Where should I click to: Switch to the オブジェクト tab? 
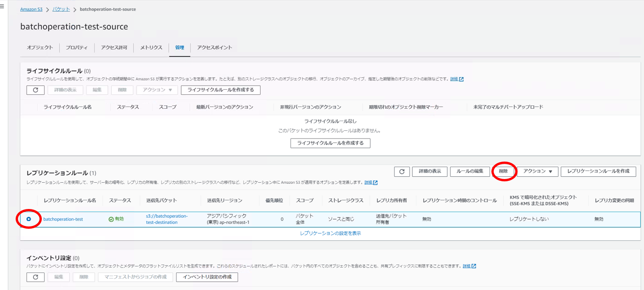pos(40,47)
